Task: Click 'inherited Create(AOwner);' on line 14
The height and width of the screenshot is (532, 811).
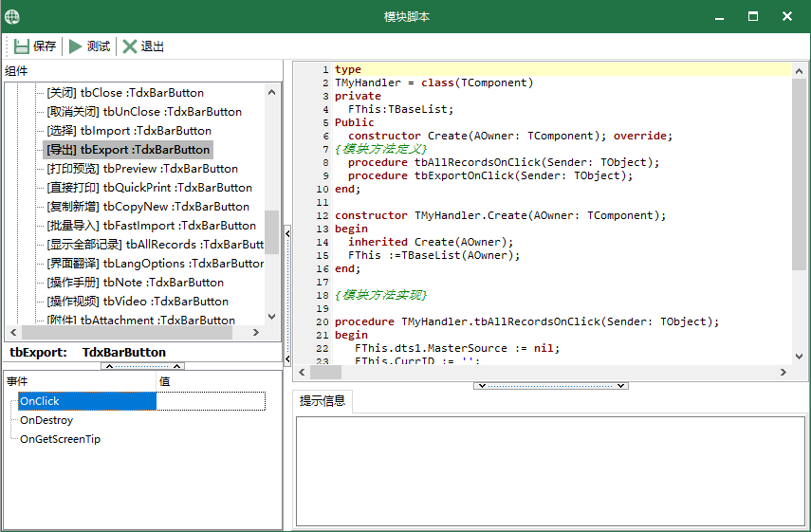Action: (x=431, y=242)
